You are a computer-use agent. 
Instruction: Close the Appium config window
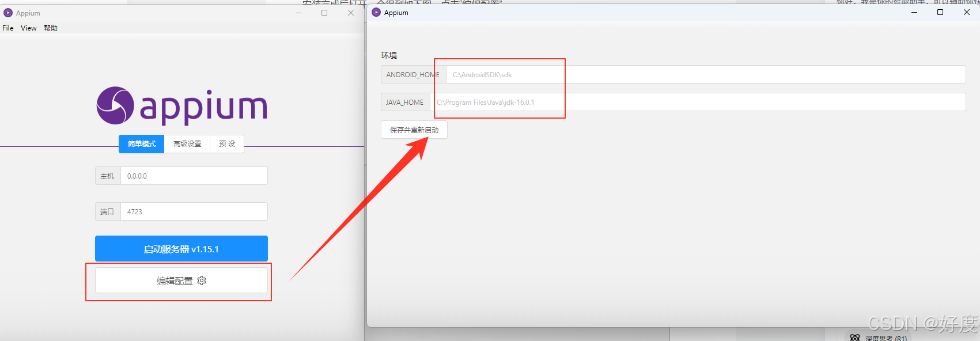pos(967,12)
